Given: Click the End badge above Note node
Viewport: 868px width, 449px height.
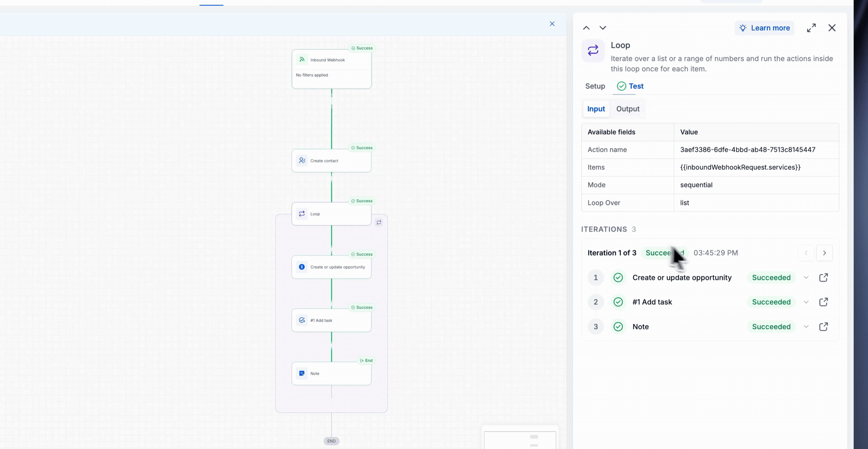Looking at the screenshot, I should coord(366,360).
